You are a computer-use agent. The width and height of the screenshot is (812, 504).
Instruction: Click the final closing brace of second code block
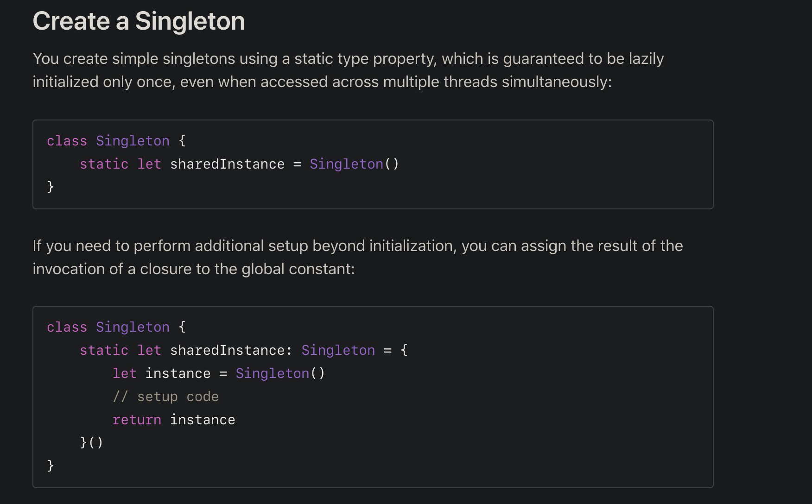pyautogui.click(x=51, y=466)
